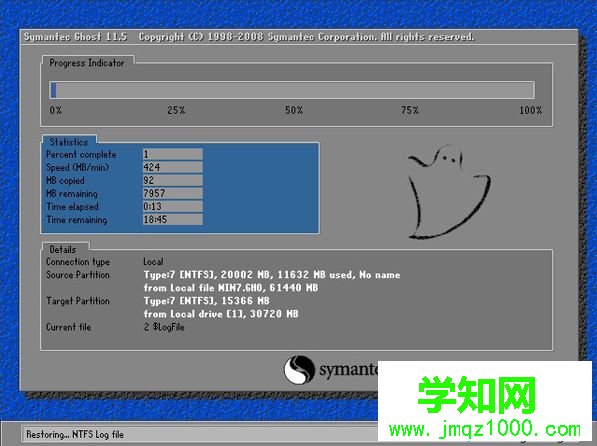Click the MB copied value 92
Screen dimensions: 597x446
tap(172, 180)
